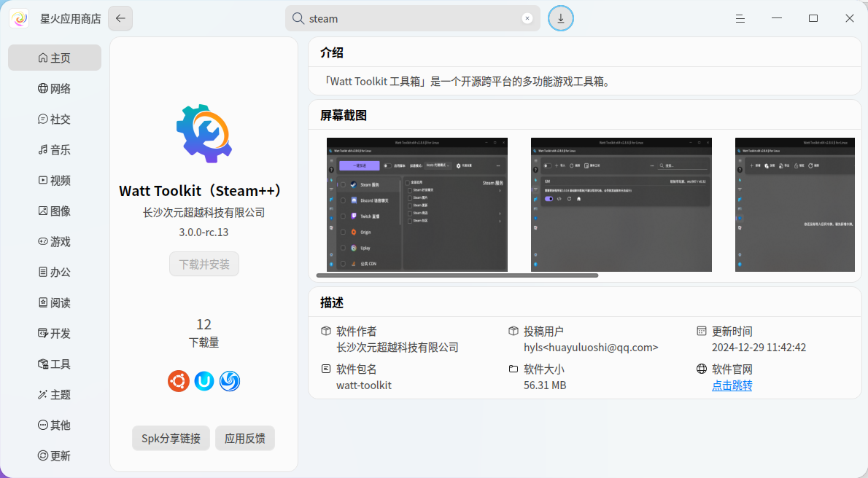The width and height of the screenshot is (868, 478).
Task: Browse the 开发 category
Action: pyautogui.click(x=54, y=333)
